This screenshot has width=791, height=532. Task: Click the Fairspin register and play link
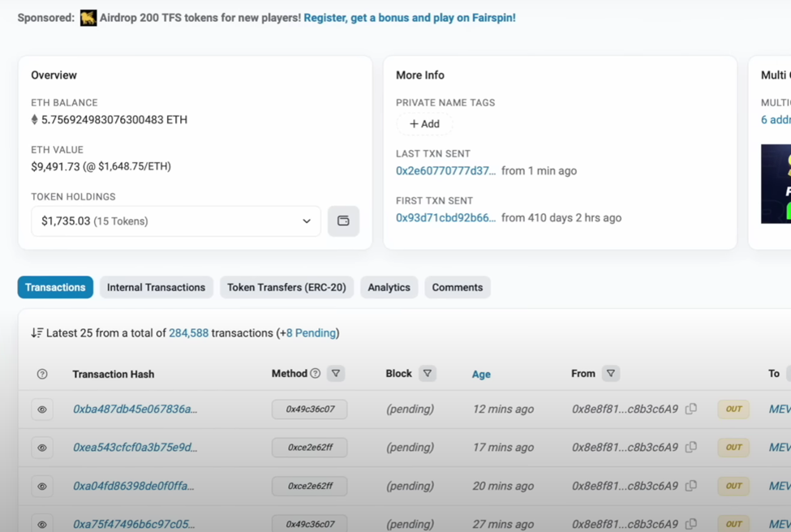[x=410, y=18]
